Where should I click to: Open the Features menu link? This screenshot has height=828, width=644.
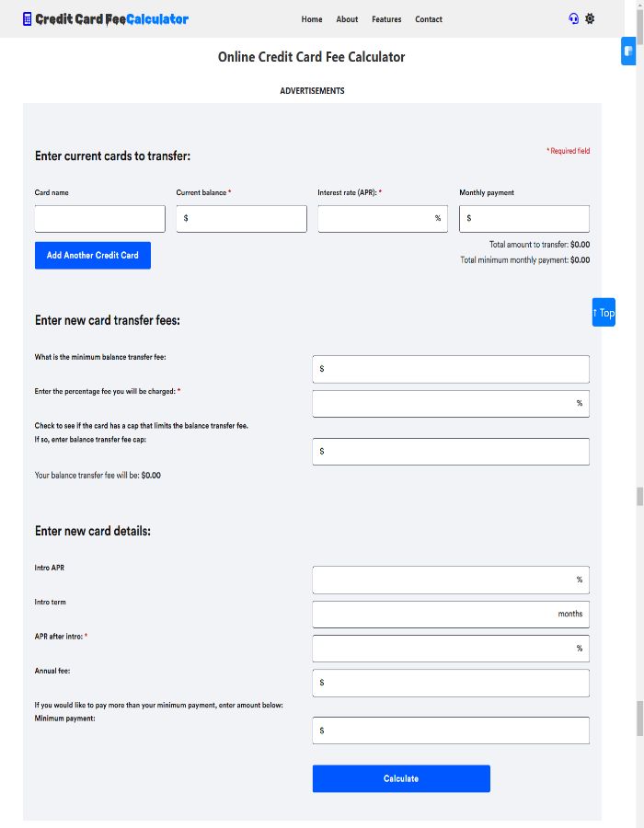pyautogui.click(x=386, y=19)
